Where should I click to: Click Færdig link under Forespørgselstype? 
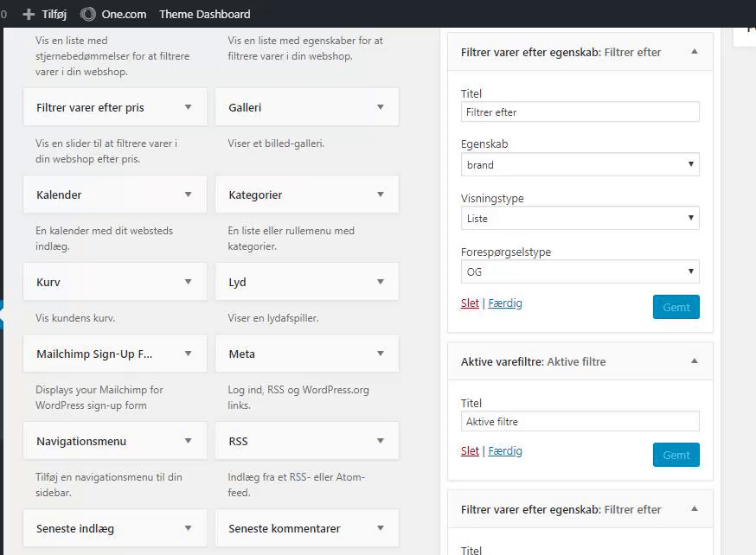505,303
